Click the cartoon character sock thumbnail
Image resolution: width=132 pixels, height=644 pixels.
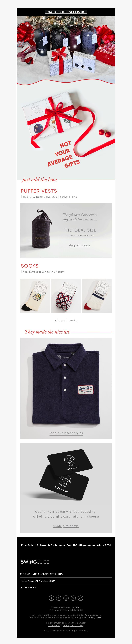coord(35,296)
